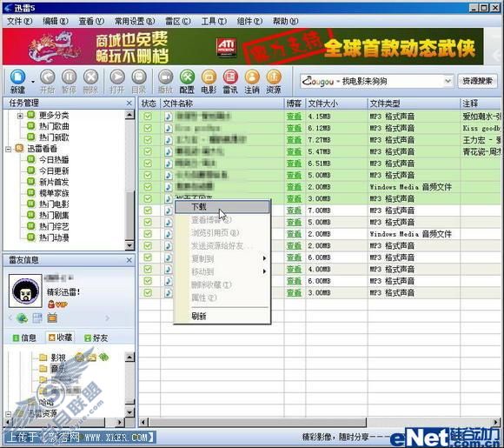Click the file list horizontal scrollbar thumb

(257, 422)
